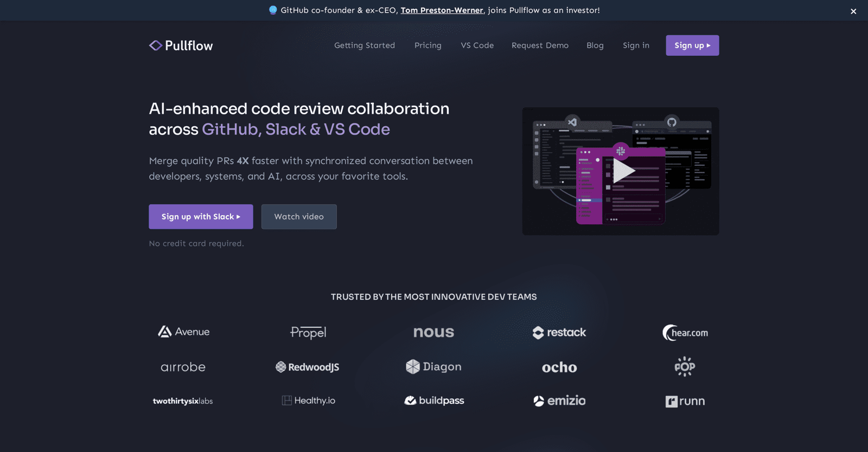Click Sign up with Slack button

(201, 217)
